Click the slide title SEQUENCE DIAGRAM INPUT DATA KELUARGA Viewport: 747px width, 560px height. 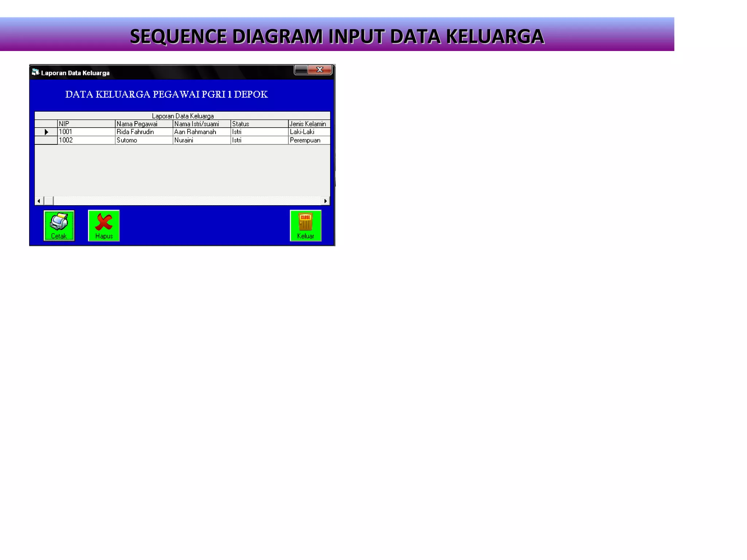tap(337, 36)
